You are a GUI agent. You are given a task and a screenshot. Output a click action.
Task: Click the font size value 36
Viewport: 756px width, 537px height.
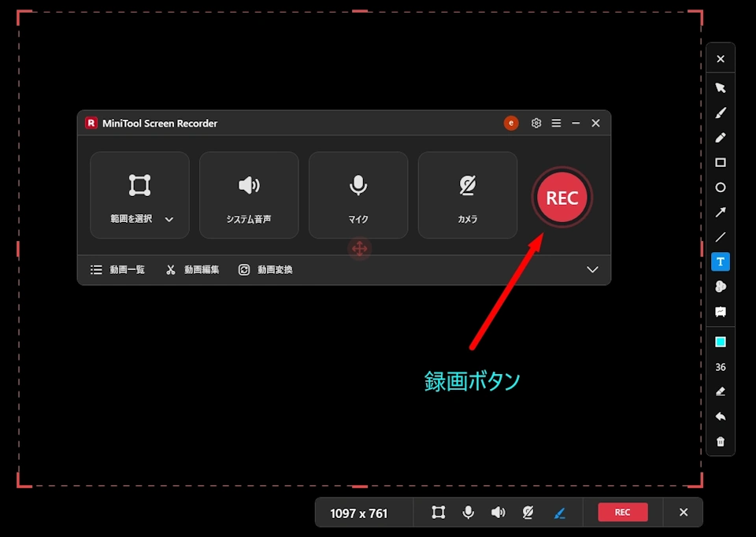(721, 366)
